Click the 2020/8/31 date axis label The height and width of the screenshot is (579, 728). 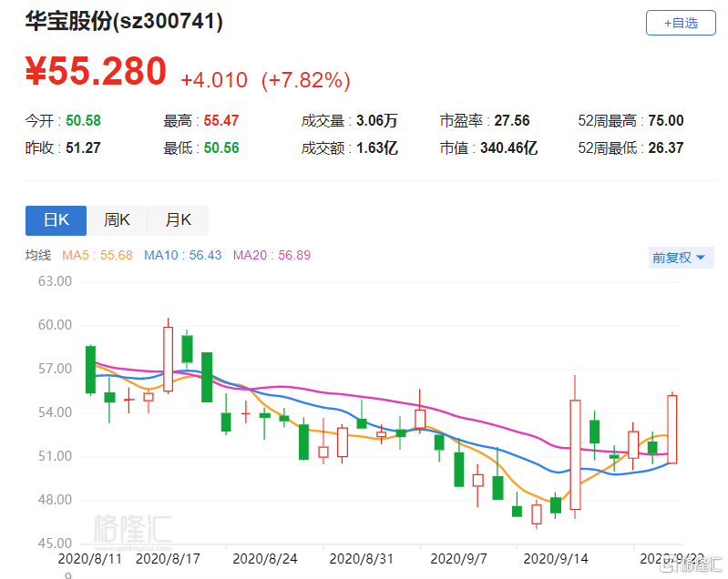pyautogui.click(x=361, y=559)
